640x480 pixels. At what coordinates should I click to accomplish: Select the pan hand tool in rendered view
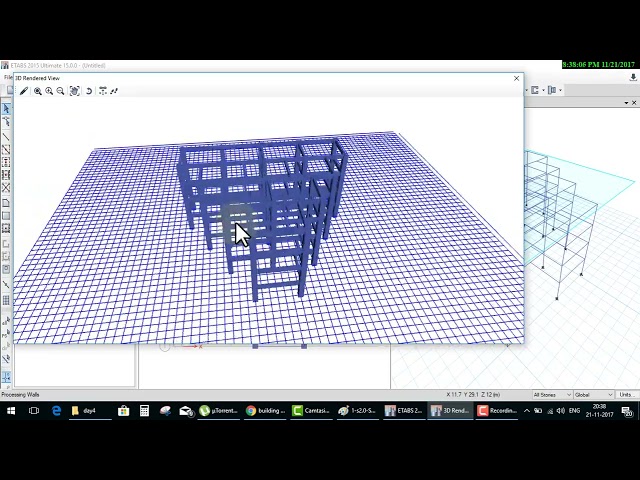[74, 91]
